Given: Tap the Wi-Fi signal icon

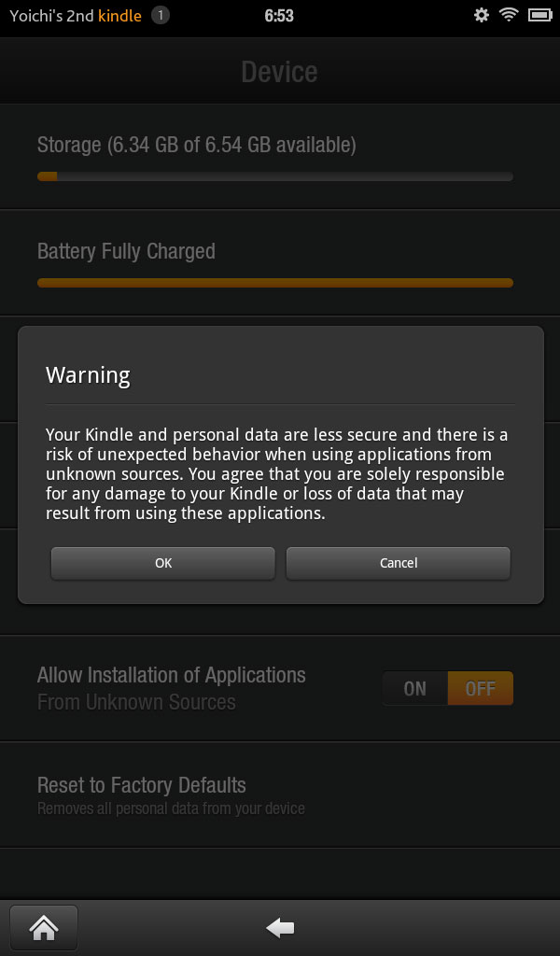Looking at the screenshot, I should pos(509,15).
